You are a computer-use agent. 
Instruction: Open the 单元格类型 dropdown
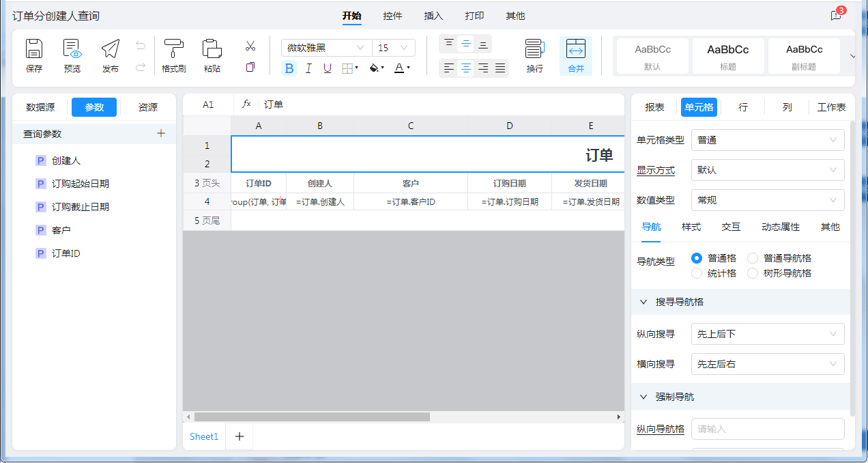click(768, 140)
